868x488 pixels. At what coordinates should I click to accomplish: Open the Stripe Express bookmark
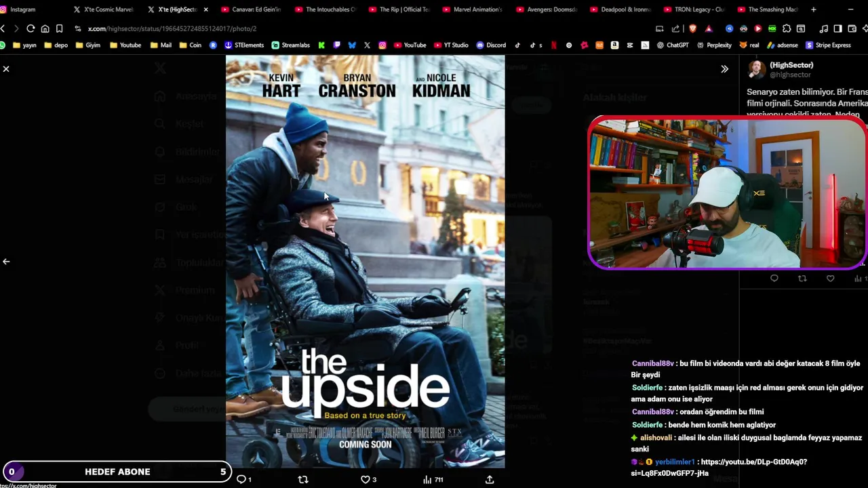[x=828, y=45]
